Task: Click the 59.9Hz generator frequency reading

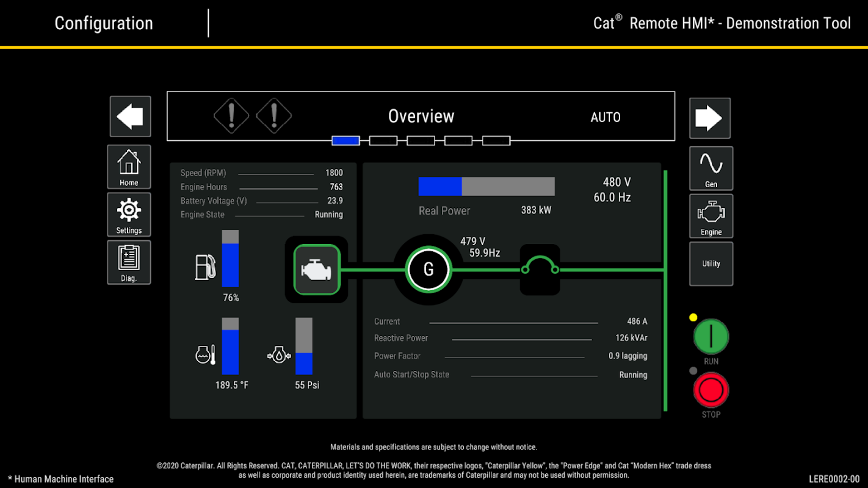Action: [485, 253]
